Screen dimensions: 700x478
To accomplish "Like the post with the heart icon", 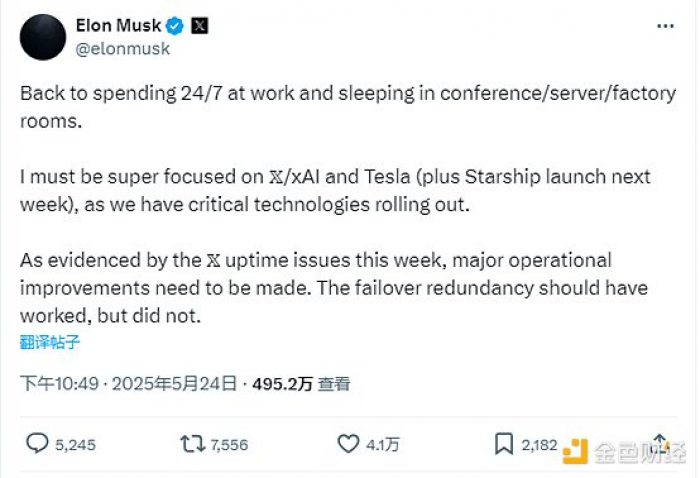I will 348,444.
